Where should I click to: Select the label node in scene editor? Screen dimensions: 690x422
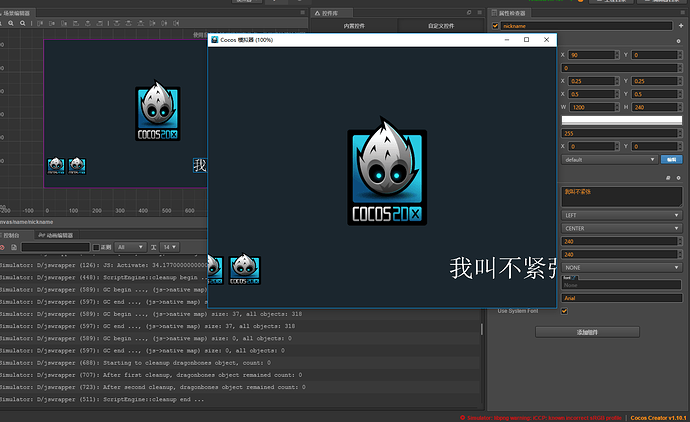200,165
